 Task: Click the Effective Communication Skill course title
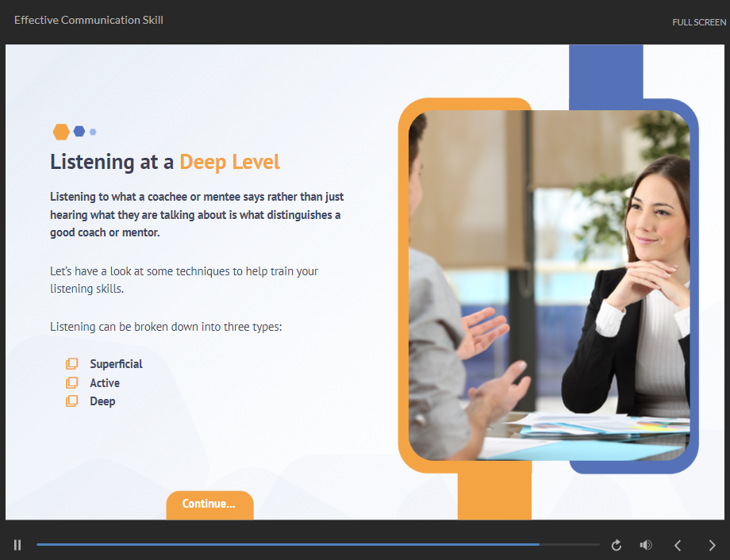pyautogui.click(x=89, y=20)
